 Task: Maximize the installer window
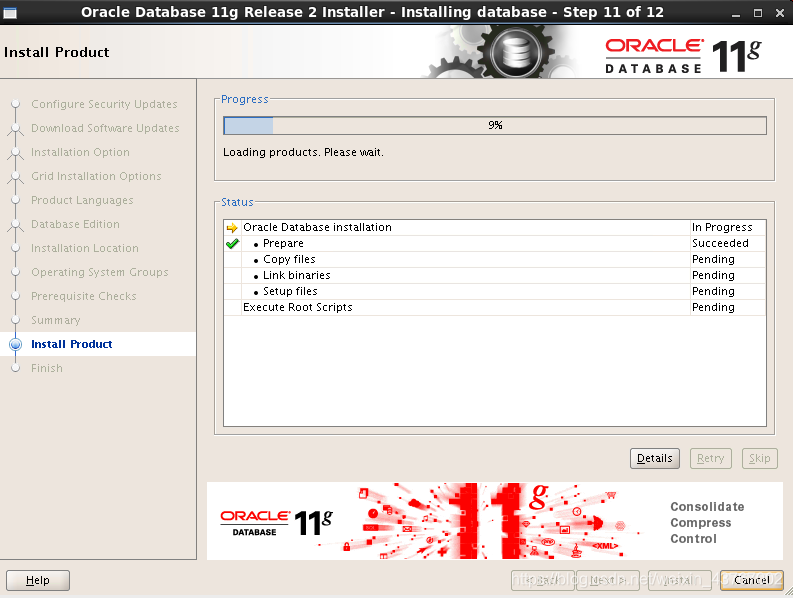758,14
